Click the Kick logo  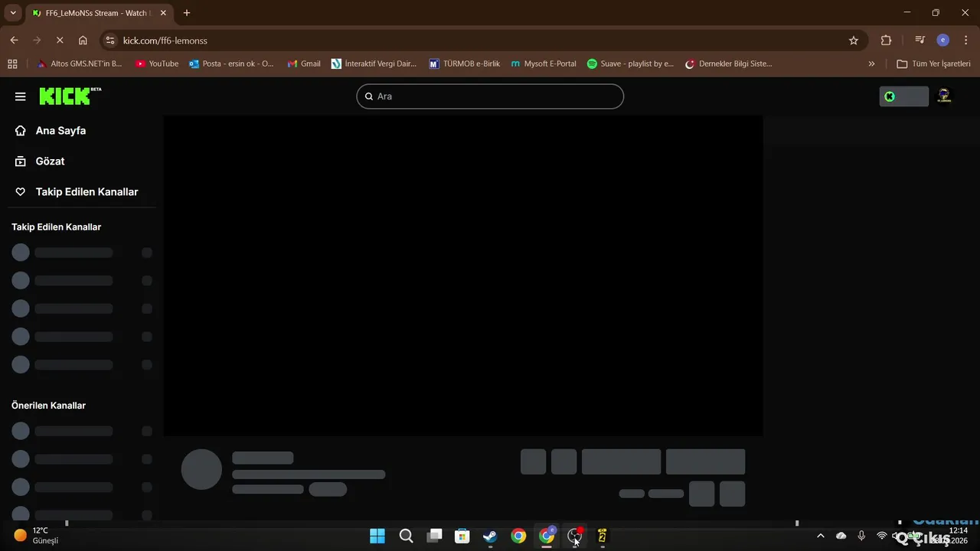[x=70, y=96]
